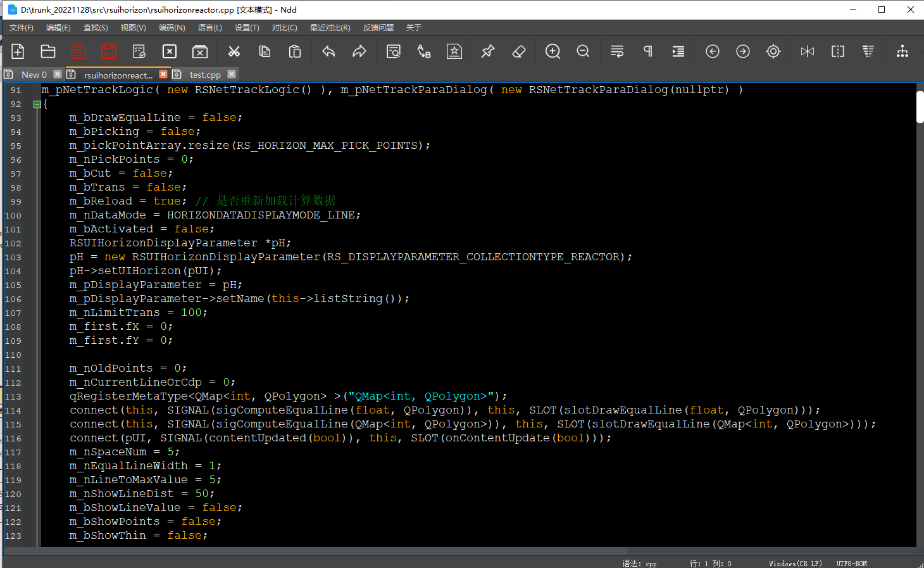Close all files via toolbar icon

coord(200,51)
